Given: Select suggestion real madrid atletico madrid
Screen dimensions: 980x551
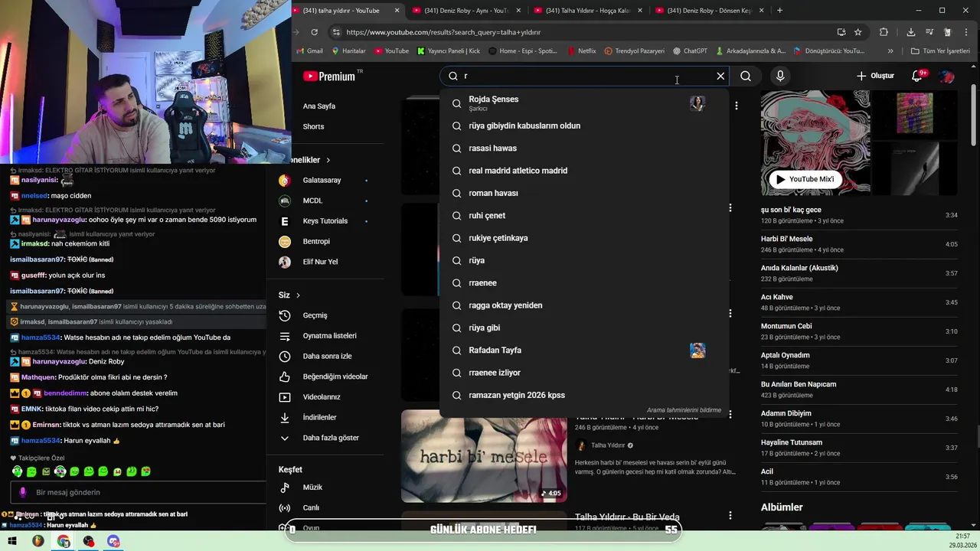Looking at the screenshot, I should pyautogui.click(x=518, y=171).
